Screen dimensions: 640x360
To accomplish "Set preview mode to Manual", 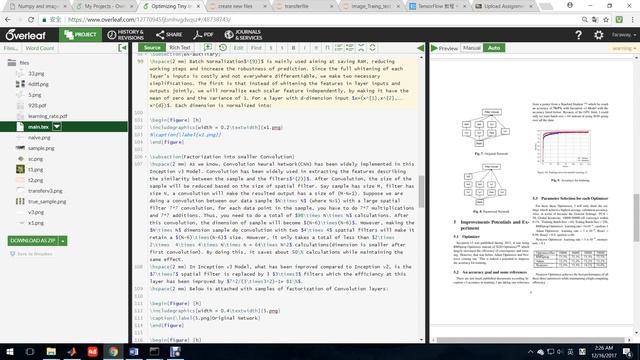I will [471, 48].
